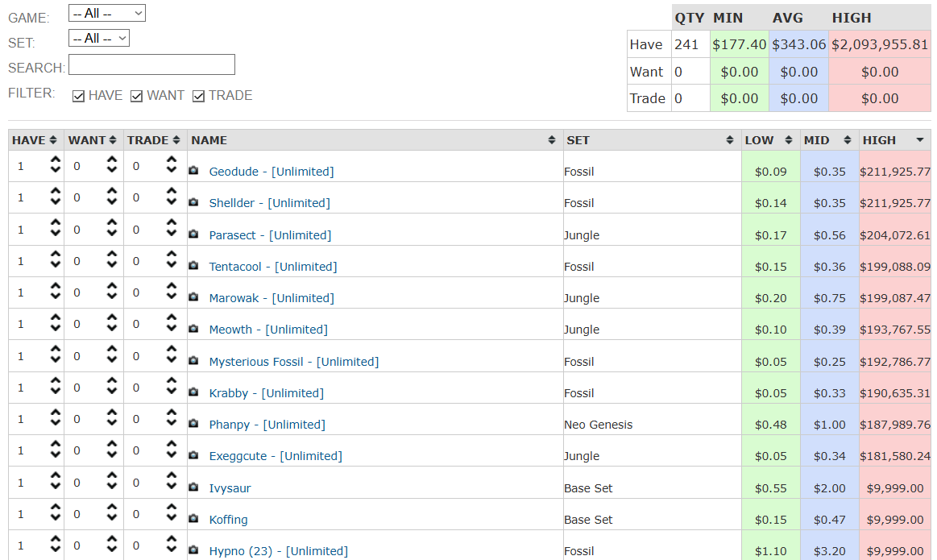Uncheck the TRADE filter checkbox

coord(198,96)
